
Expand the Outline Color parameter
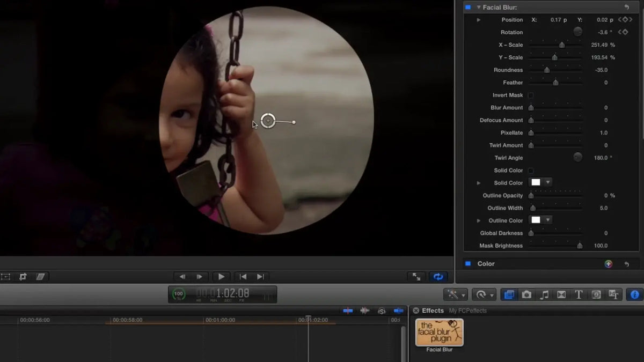coord(479,220)
